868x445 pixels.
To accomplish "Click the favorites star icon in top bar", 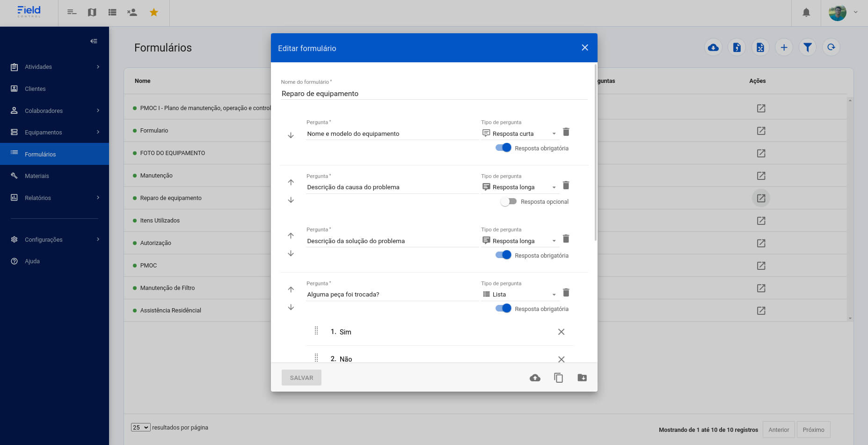I will (153, 13).
